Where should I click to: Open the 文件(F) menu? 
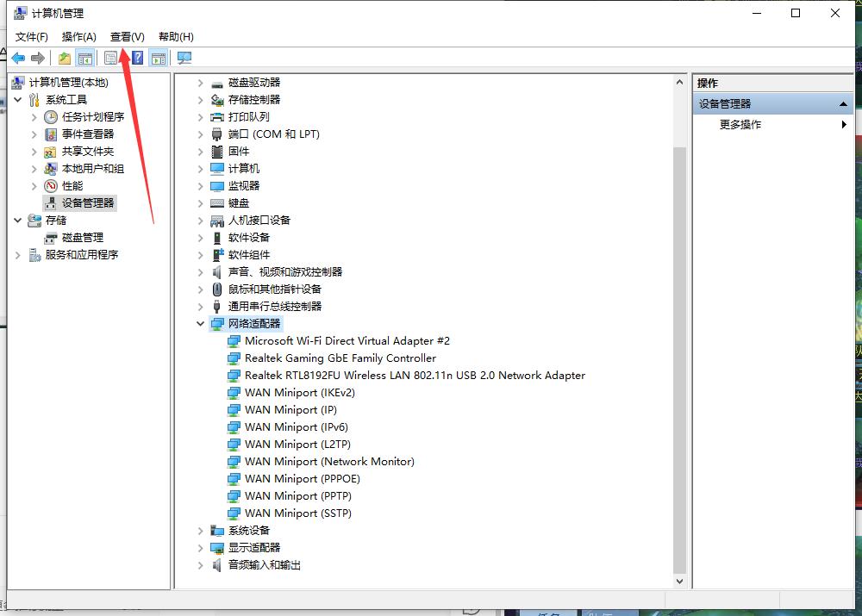pyautogui.click(x=31, y=37)
